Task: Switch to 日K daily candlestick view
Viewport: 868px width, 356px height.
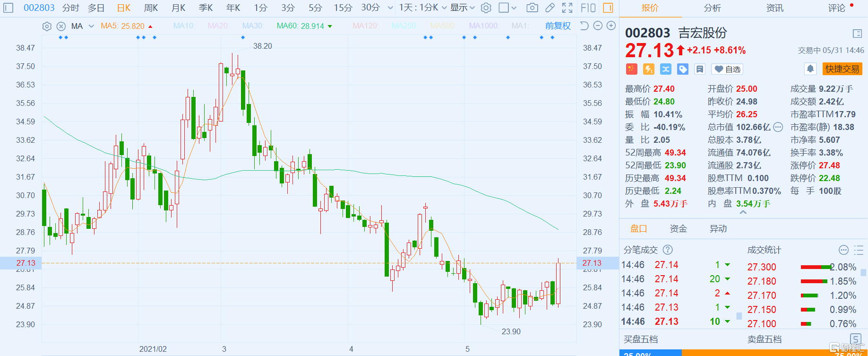Action: pos(123,8)
